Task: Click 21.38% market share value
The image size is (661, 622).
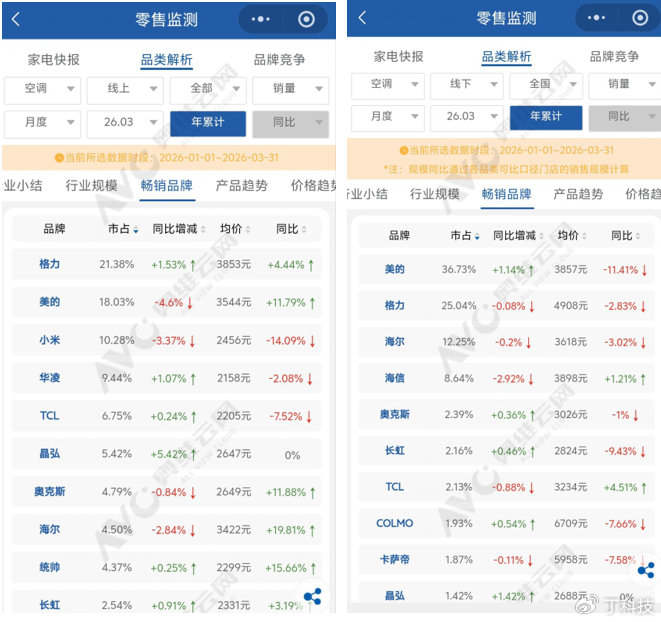Action: tap(117, 264)
